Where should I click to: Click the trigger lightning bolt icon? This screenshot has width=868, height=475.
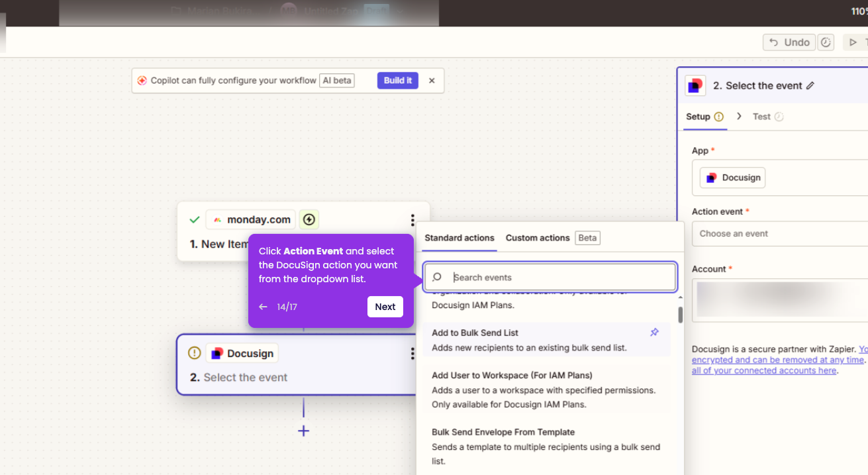309,219
